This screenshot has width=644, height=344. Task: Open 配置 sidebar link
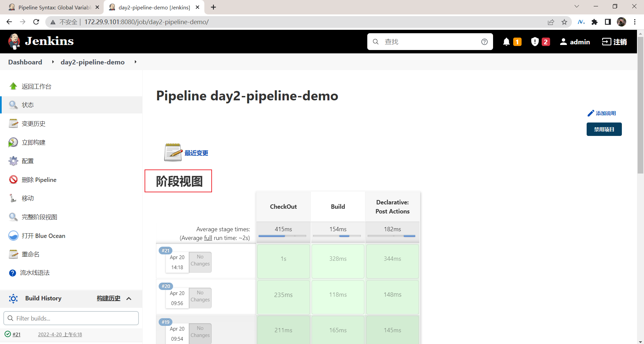pyautogui.click(x=28, y=161)
